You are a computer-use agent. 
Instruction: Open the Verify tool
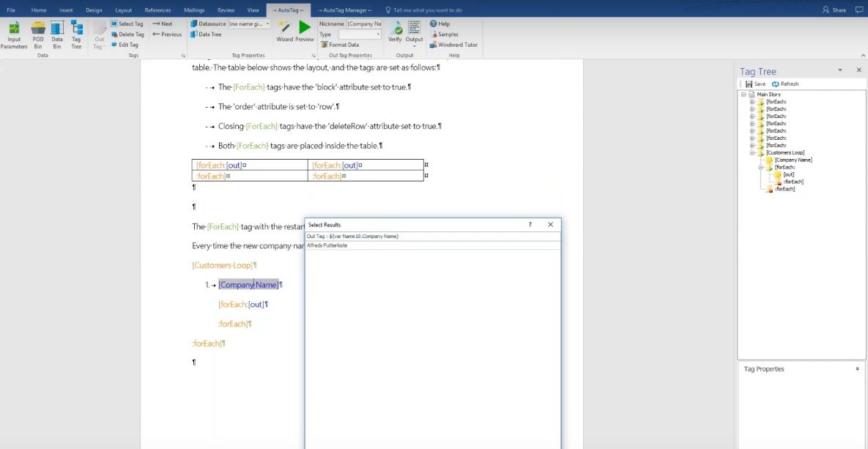pyautogui.click(x=396, y=33)
